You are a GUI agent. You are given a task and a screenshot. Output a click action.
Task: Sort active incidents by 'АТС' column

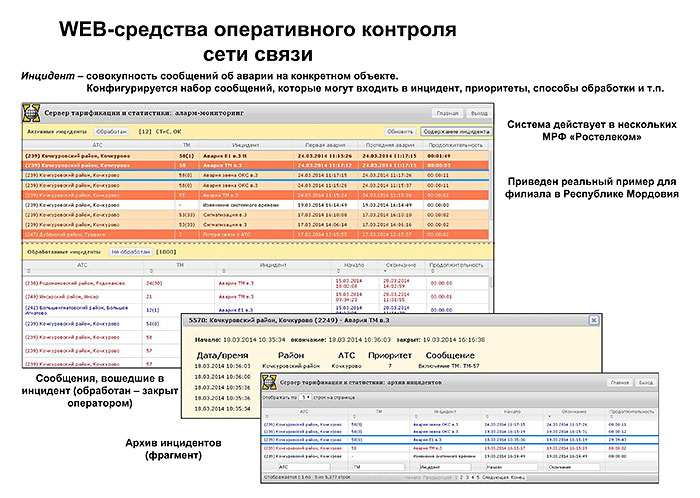pos(98,145)
